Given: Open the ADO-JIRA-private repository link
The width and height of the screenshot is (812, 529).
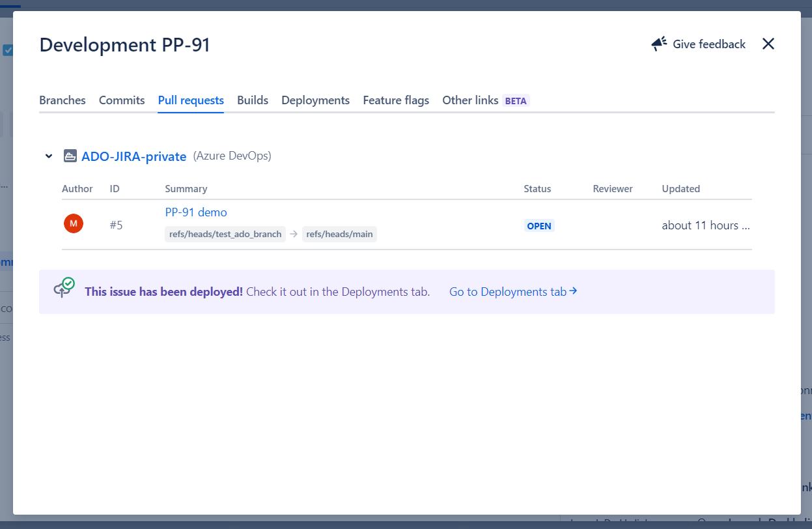Looking at the screenshot, I should click(133, 156).
